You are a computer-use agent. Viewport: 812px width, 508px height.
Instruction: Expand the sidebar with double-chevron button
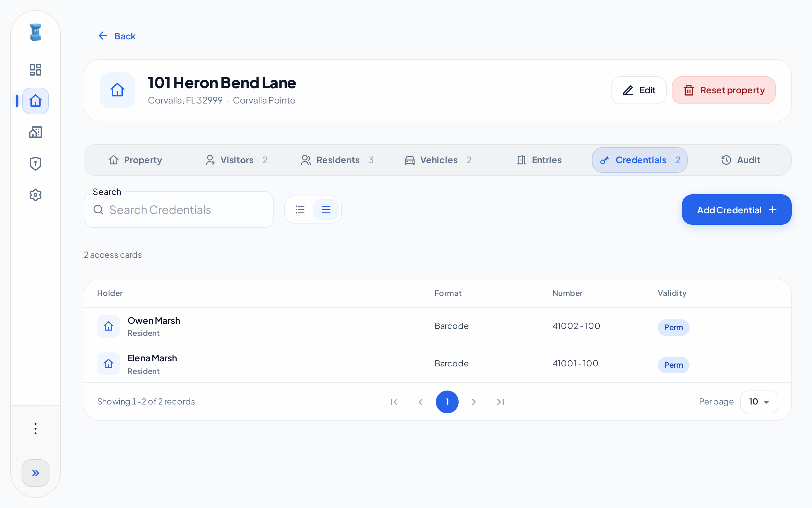click(35, 473)
